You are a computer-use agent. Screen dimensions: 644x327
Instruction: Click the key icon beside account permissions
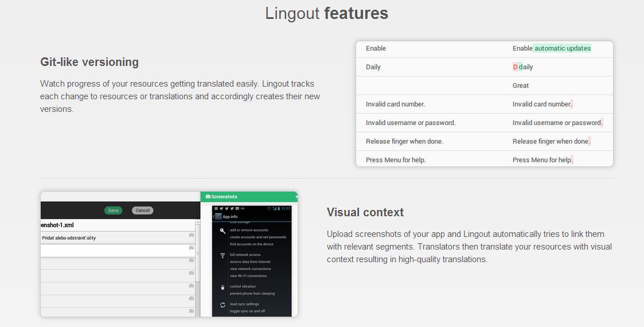click(x=222, y=231)
